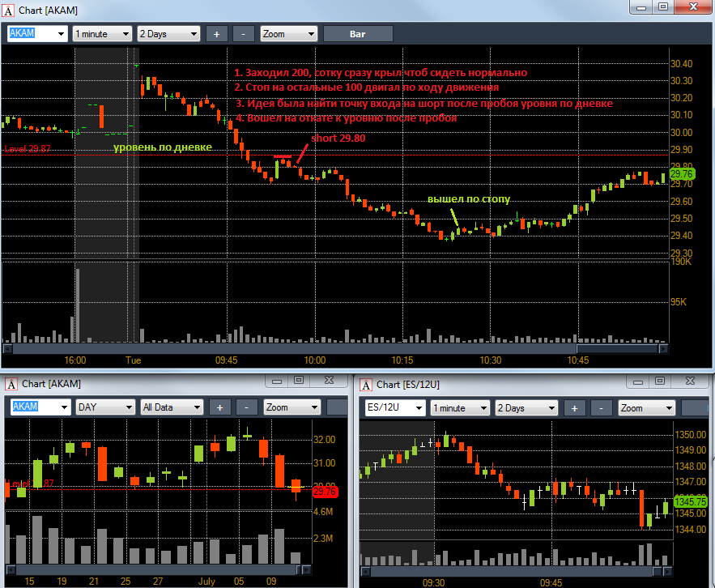
Task: Click the 'уровень по дневке' annotation text
Action: point(162,147)
